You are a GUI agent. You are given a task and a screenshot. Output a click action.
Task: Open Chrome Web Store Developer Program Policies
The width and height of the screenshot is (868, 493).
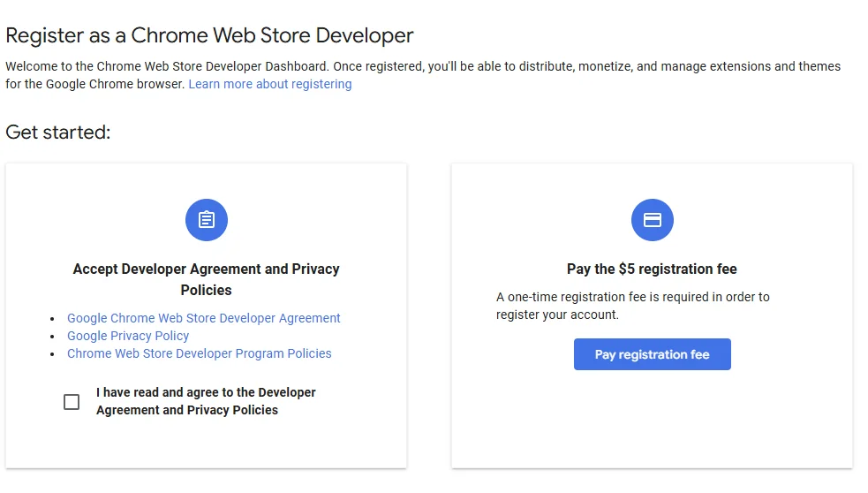200,353
